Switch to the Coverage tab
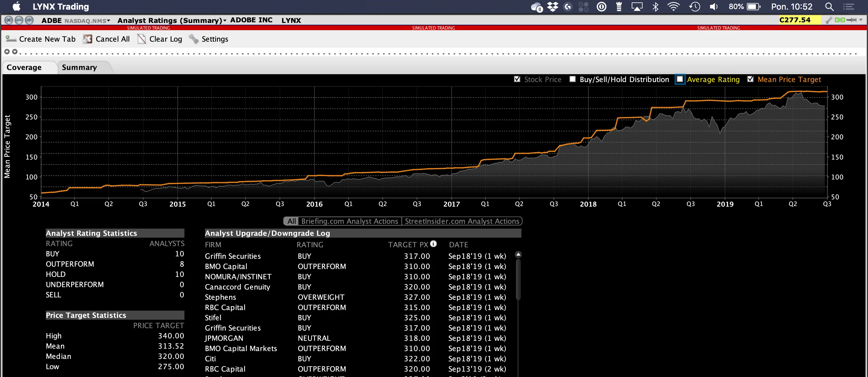 24,68
